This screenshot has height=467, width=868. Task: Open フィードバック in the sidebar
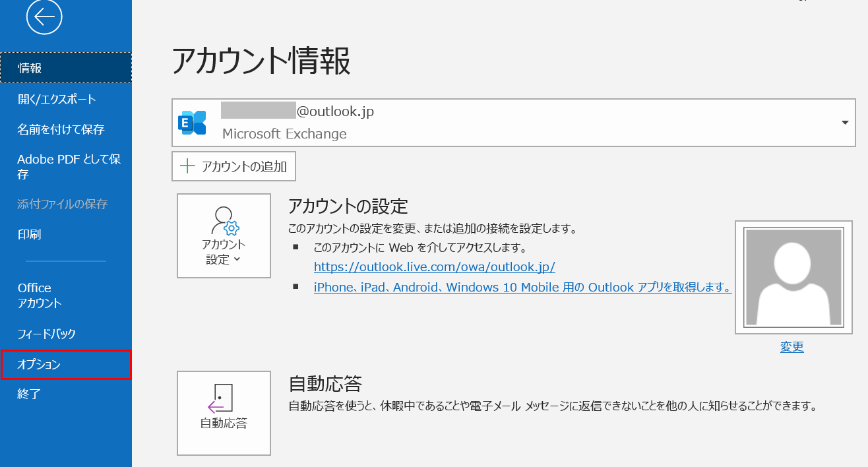46,334
